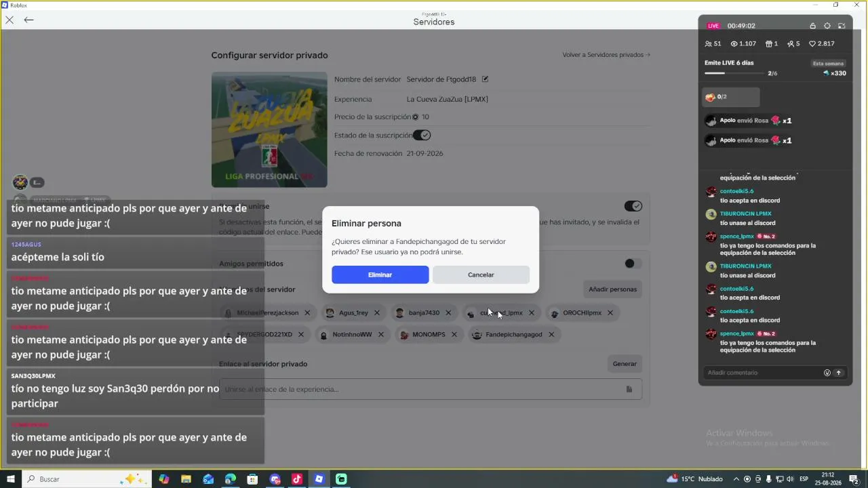The image size is (868, 488).
Task: Open the Añadir personas button
Action: [612, 289]
